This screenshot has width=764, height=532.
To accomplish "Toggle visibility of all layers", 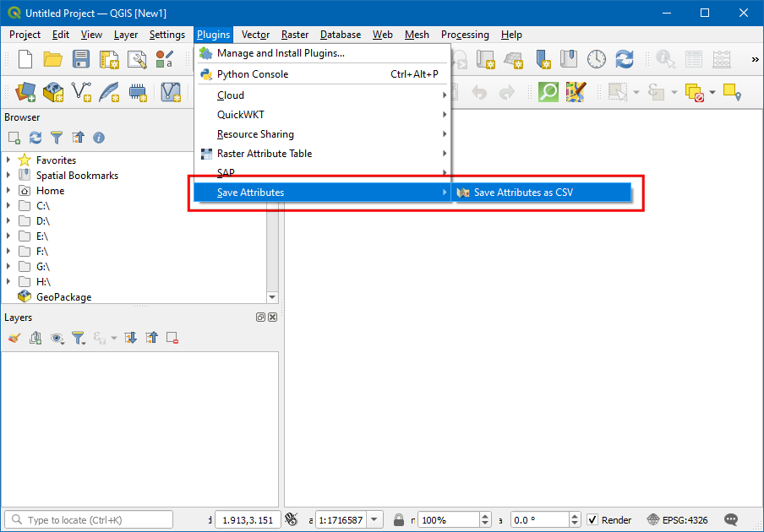I will click(57, 337).
